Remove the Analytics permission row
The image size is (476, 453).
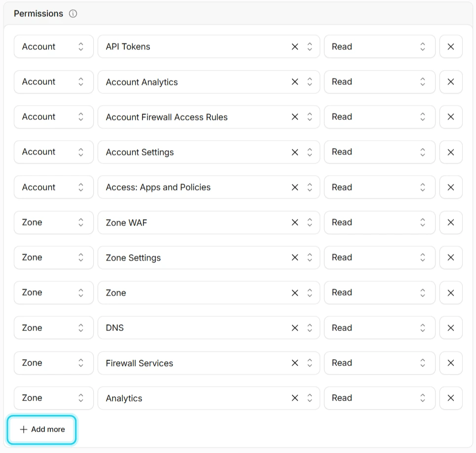click(451, 398)
